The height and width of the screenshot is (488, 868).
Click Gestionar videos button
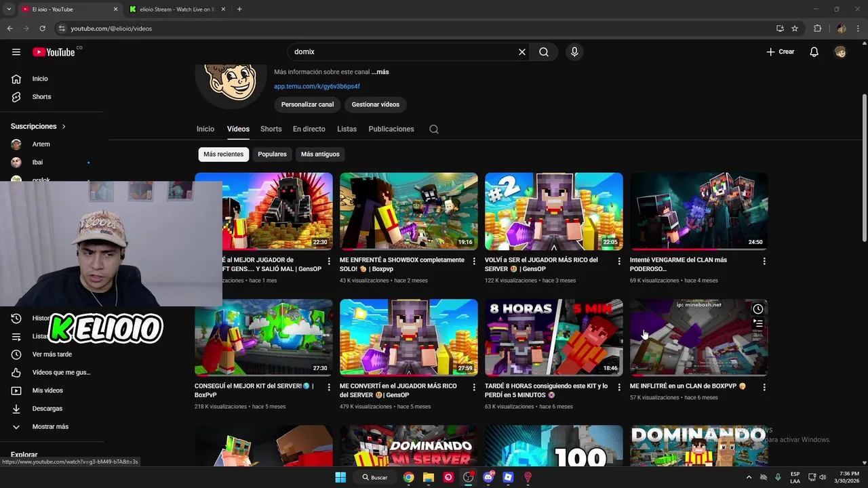click(x=376, y=104)
